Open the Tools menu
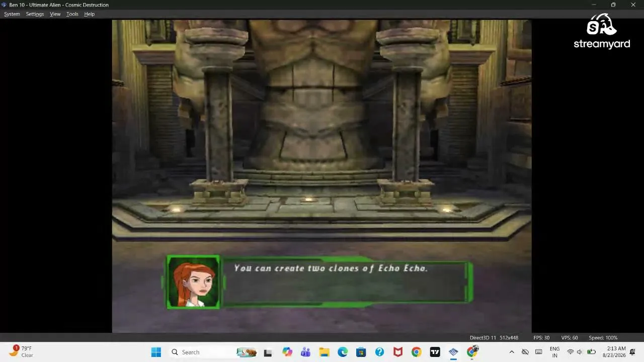This screenshot has height=362, width=644. (x=72, y=14)
